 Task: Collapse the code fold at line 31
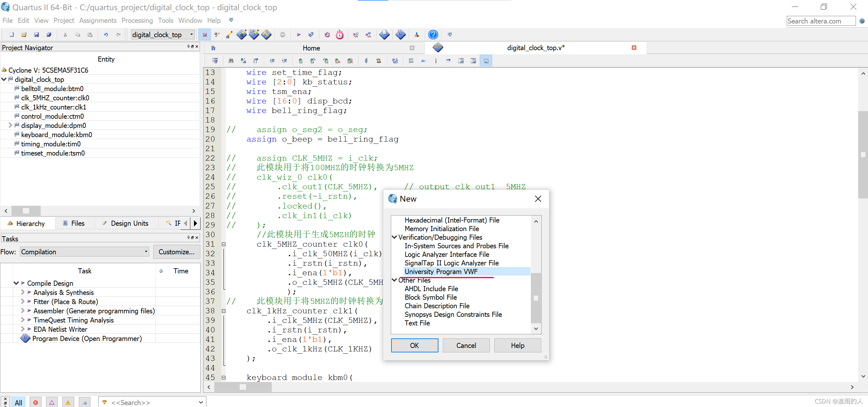pyautogui.click(x=224, y=244)
